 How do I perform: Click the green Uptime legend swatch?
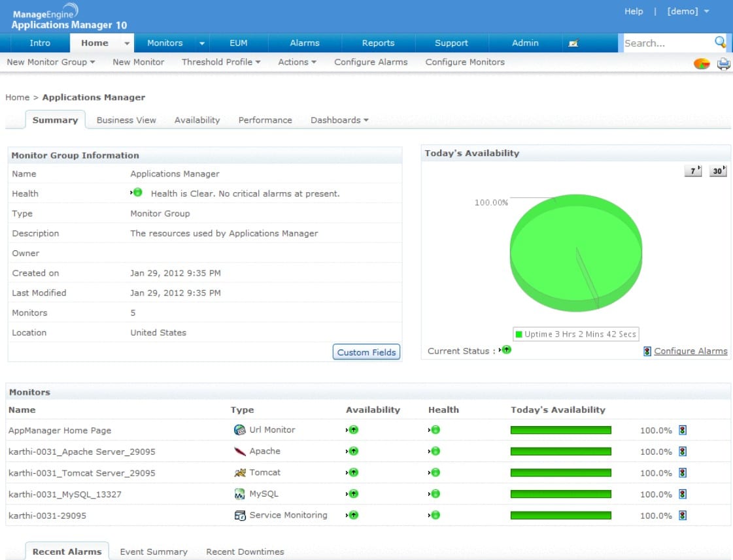[x=519, y=334]
